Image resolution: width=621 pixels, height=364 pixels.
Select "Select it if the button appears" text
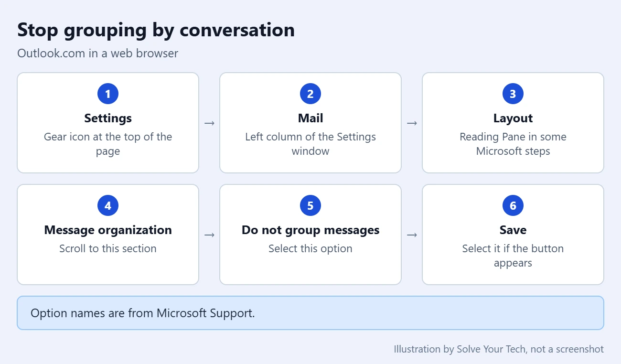[513, 256]
